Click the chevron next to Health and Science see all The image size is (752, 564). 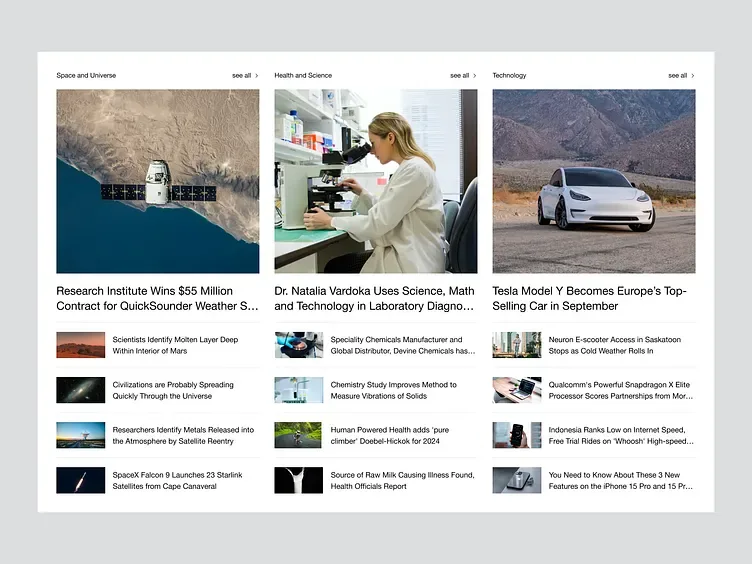point(475,75)
